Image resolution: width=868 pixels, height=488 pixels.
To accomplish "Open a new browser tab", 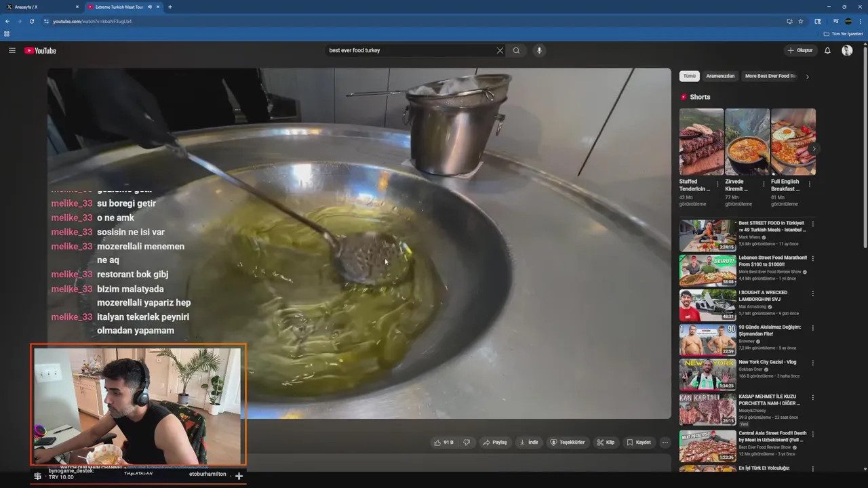I will [x=170, y=7].
